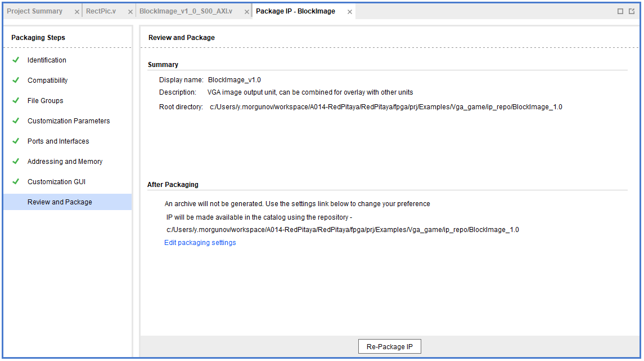The image size is (644, 361).
Task: Float the panel using pop-out icon
Action: [x=632, y=11]
